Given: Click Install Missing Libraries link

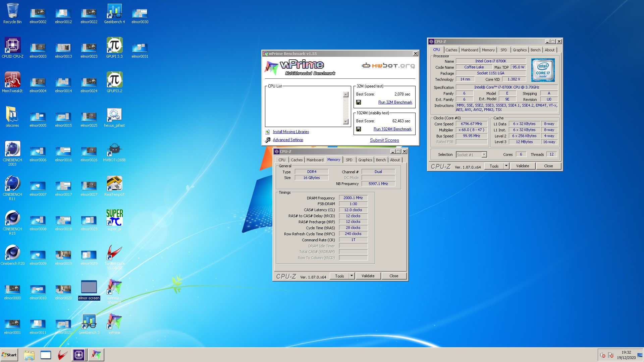Looking at the screenshot, I should point(291,132).
